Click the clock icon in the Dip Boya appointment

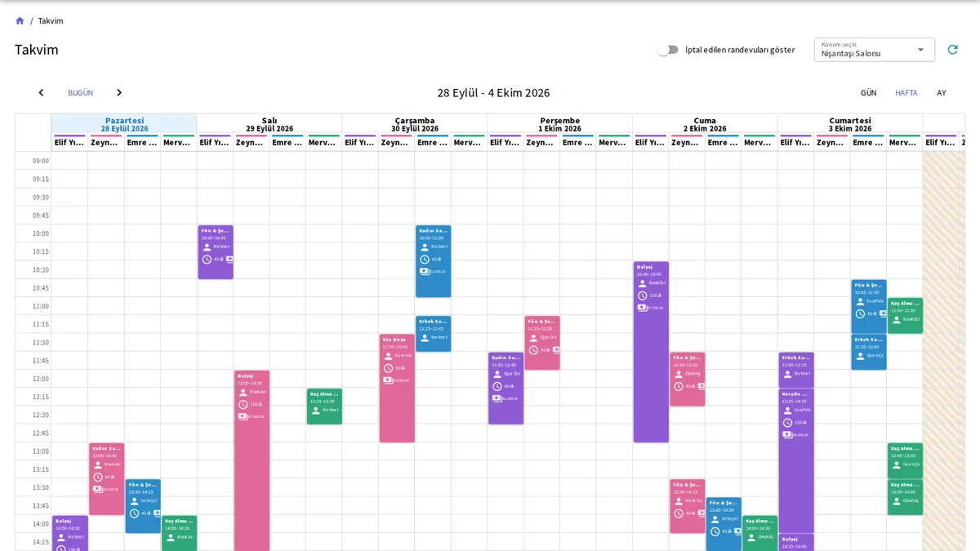click(388, 368)
